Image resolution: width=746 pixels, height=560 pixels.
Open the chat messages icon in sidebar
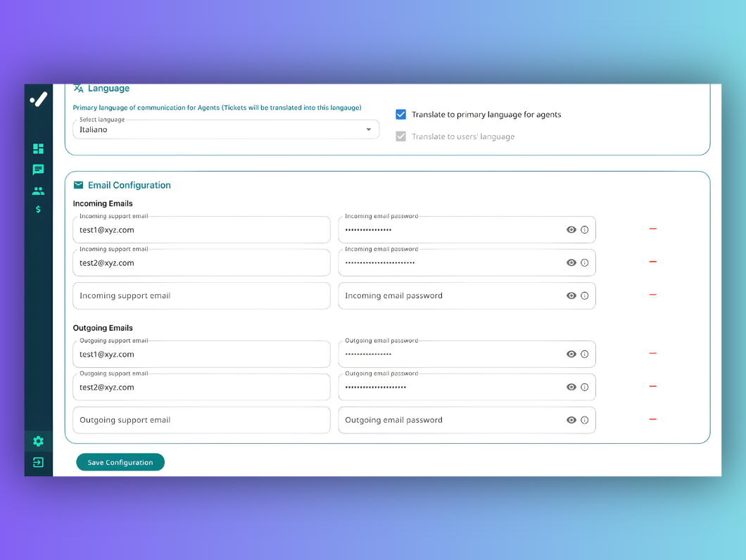pos(38,170)
